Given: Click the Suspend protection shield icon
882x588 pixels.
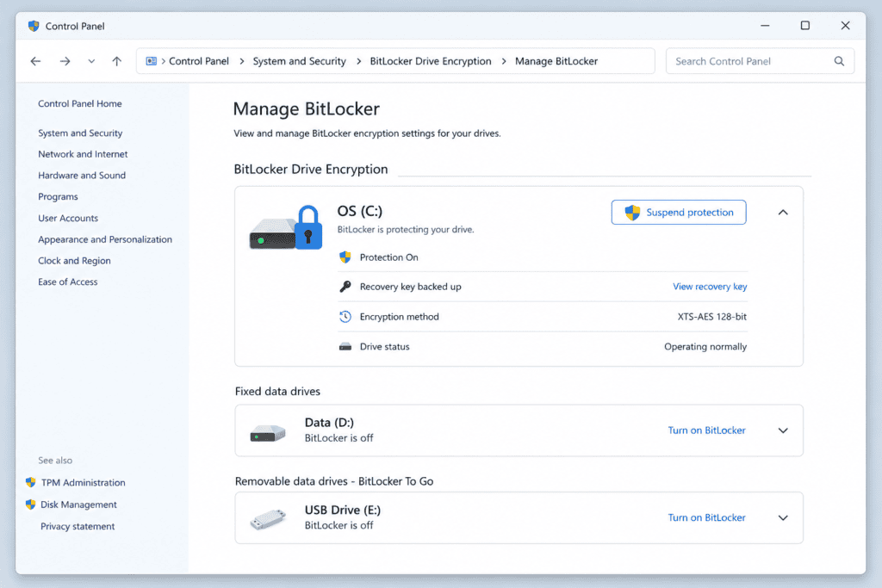Looking at the screenshot, I should pyautogui.click(x=632, y=213).
